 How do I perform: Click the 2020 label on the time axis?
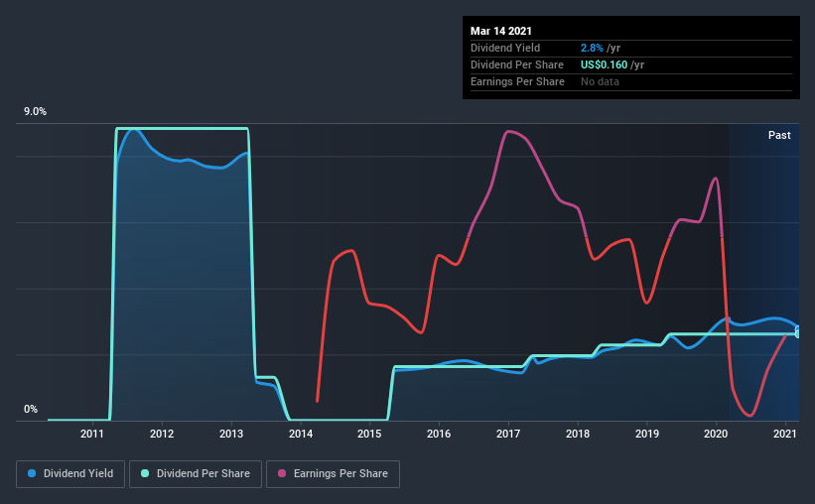click(x=716, y=434)
